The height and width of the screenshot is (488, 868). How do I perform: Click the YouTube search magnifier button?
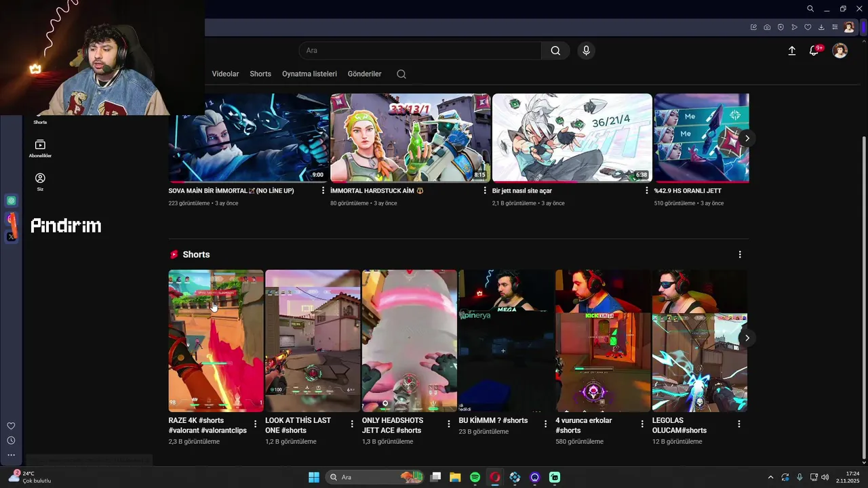(555, 50)
